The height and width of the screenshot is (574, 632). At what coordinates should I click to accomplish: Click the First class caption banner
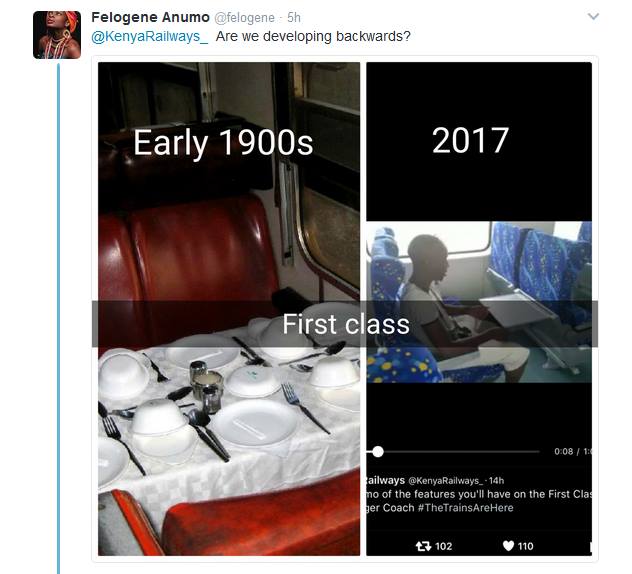point(345,324)
